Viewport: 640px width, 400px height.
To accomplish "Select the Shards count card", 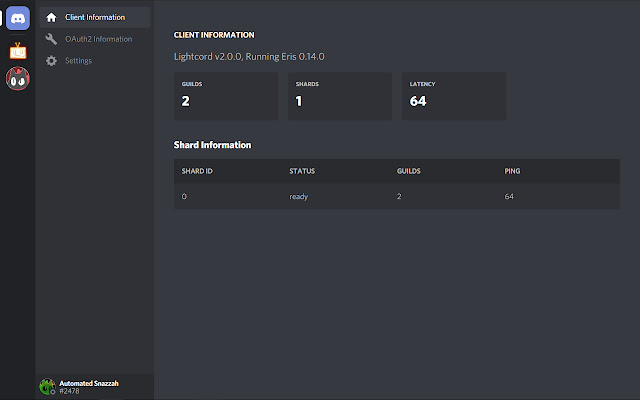I will [x=340, y=96].
